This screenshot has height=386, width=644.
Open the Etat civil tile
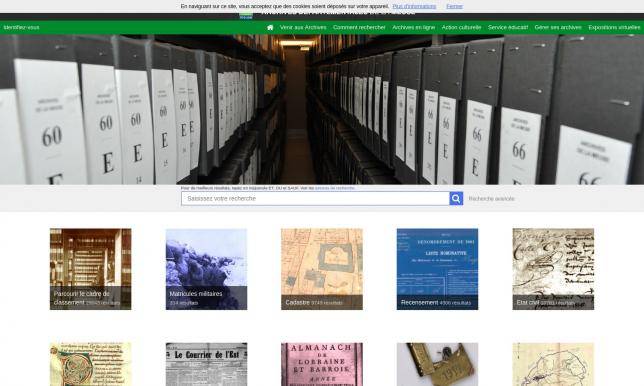(553, 269)
